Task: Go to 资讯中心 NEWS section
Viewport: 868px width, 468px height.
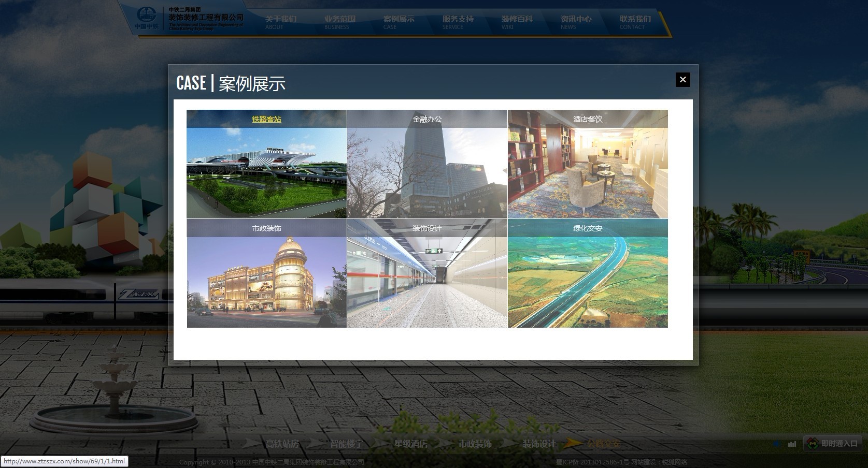Action: click(x=576, y=22)
